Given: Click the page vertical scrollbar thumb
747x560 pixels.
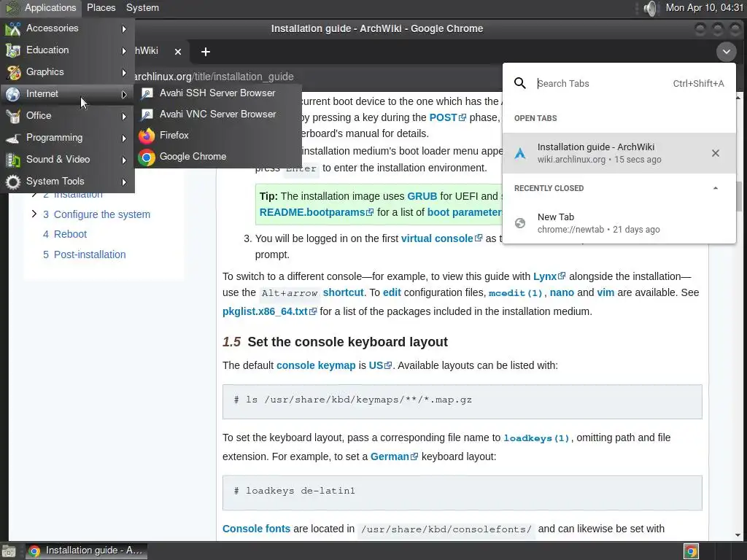Looking at the screenshot, I should (x=738, y=195).
